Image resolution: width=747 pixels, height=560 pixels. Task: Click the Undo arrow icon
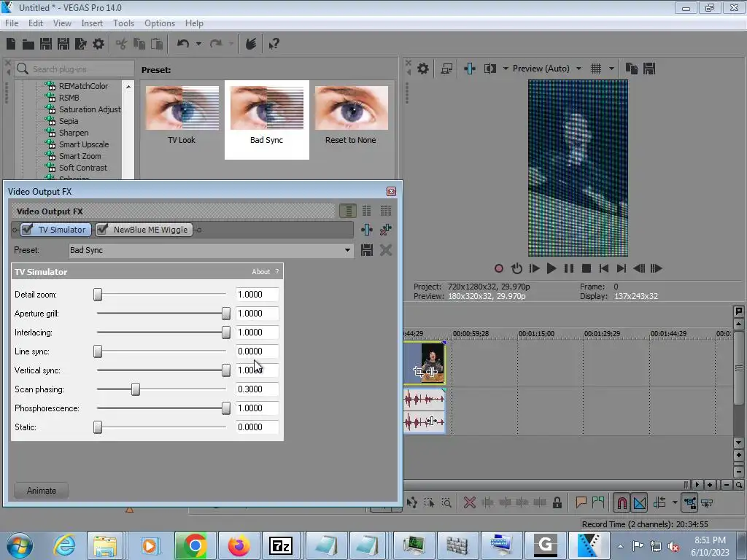pos(182,44)
